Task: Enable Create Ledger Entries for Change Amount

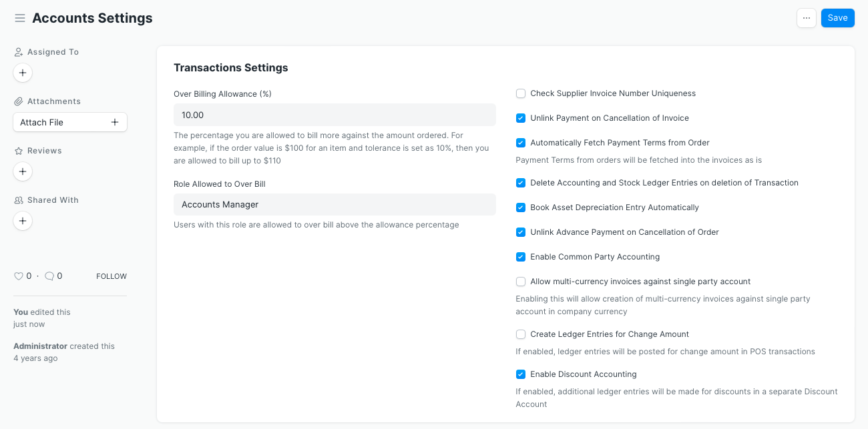Action: point(521,334)
